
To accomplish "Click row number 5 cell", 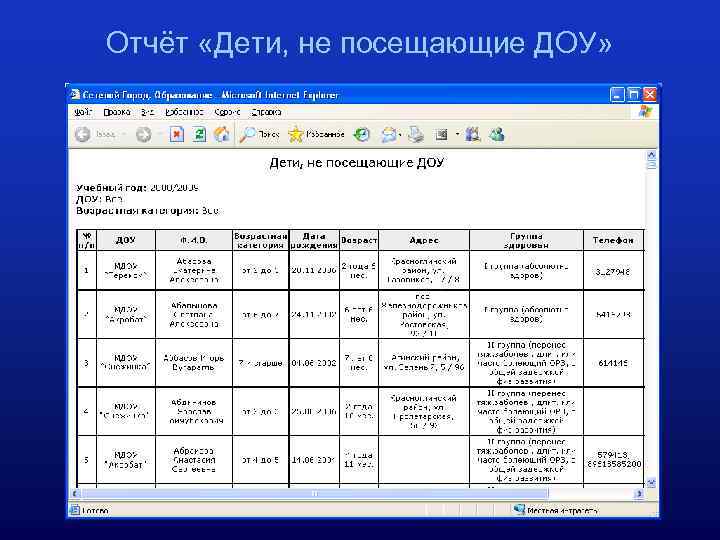I will 86,460.
